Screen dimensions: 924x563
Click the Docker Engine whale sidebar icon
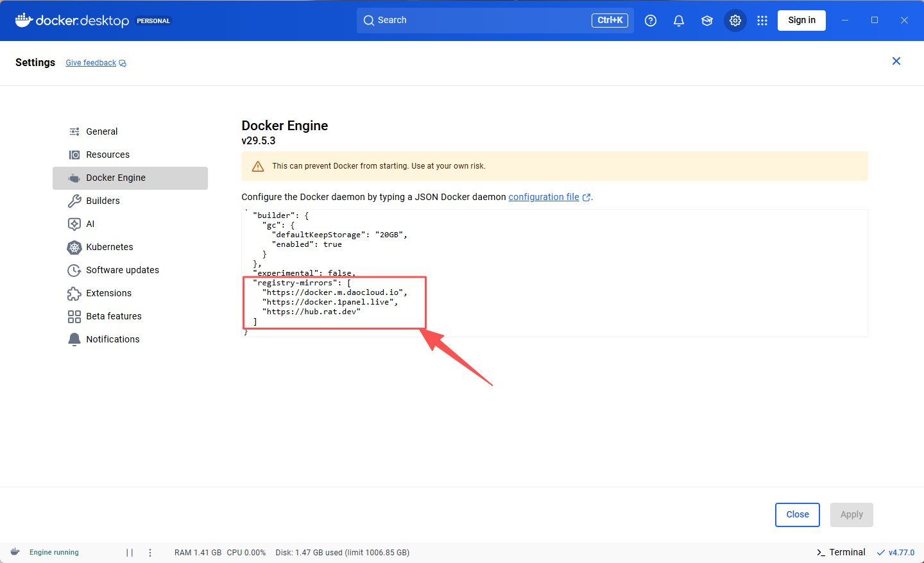tap(74, 178)
